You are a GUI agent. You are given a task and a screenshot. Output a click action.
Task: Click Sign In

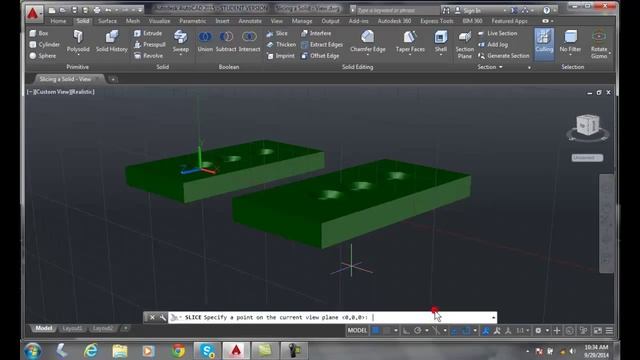coord(468,10)
